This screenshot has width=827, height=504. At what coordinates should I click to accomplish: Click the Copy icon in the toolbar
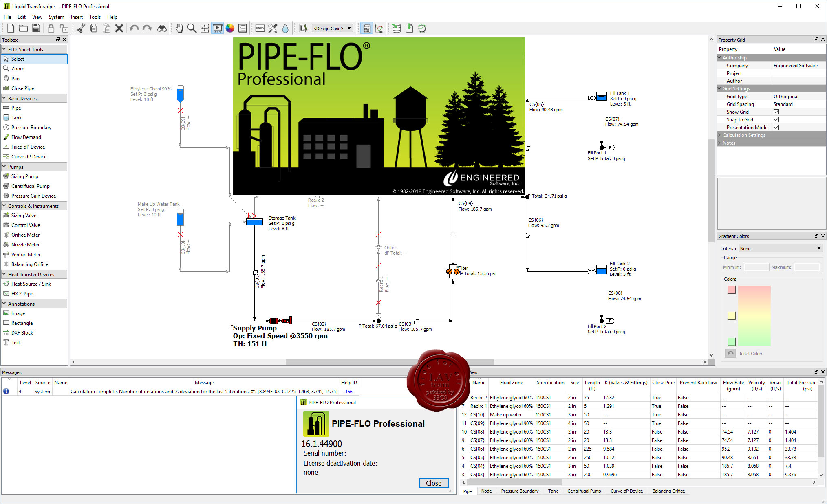tap(93, 28)
